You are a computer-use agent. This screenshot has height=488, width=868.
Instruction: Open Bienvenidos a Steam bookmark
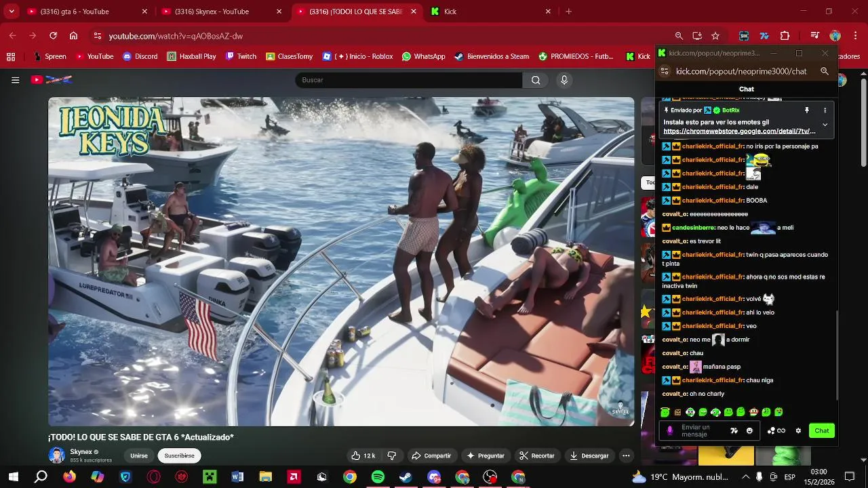pyautogui.click(x=492, y=56)
